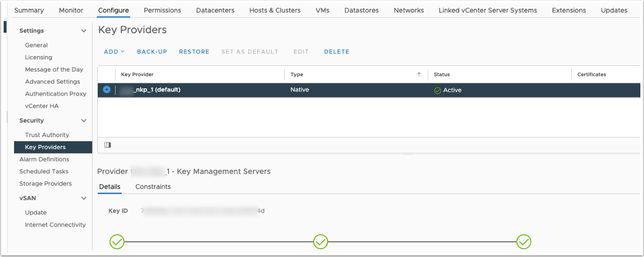The height and width of the screenshot is (257, 644).
Task: Open vSAN Update page
Action: pyautogui.click(x=36, y=213)
